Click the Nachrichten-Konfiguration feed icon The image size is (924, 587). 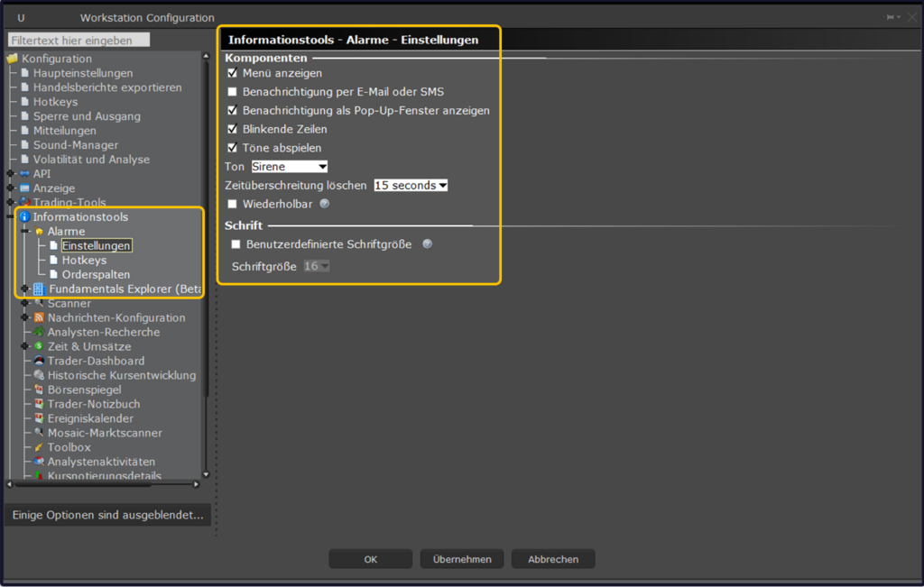pos(39,317)
